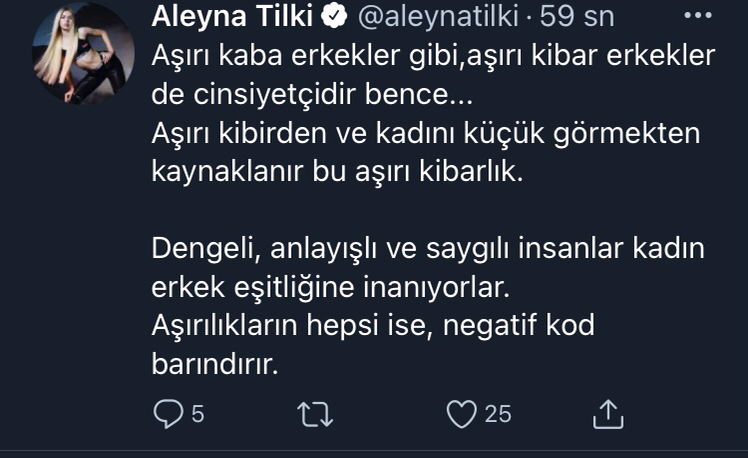
Task: Open the share upload arrow icon
Action: (x=608, y=414)
